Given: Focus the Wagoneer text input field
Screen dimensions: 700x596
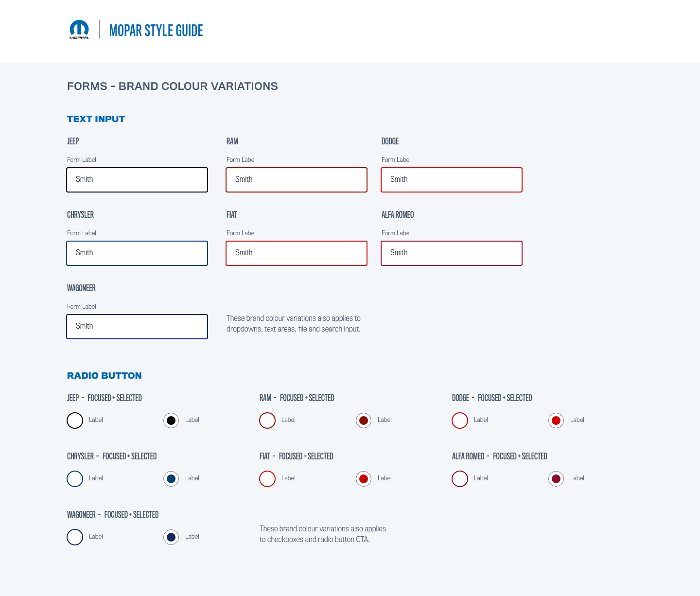Looking at the screenshot, I should (x=137, y=327).
